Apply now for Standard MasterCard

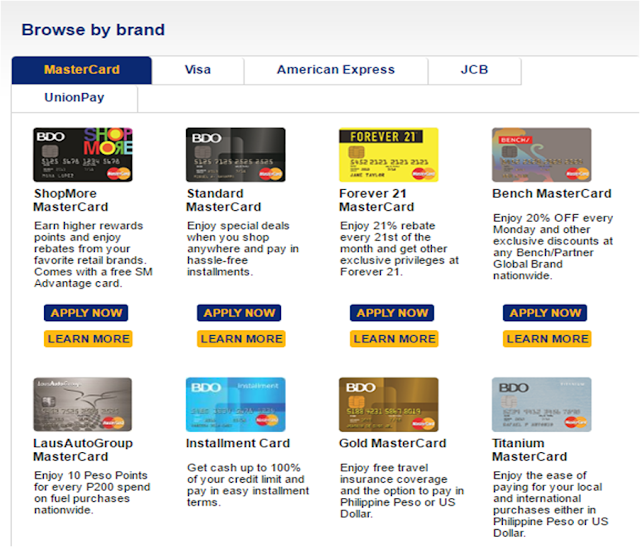coord(239,313)
